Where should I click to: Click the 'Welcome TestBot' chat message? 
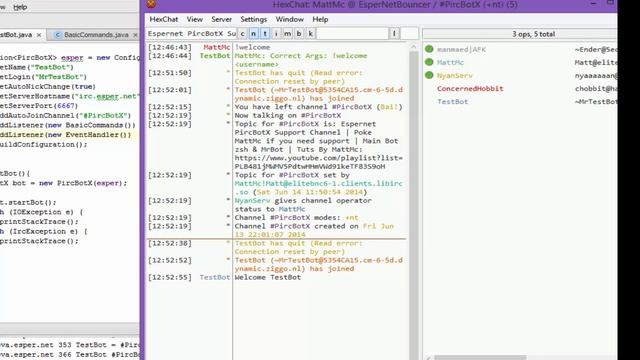268,277
